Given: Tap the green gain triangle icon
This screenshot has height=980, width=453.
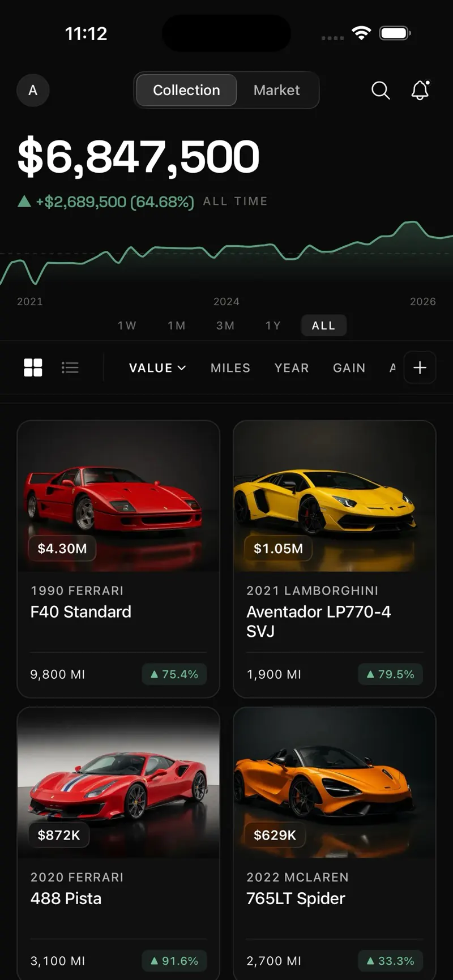Looking at the screenshot, I should point(24,201).
